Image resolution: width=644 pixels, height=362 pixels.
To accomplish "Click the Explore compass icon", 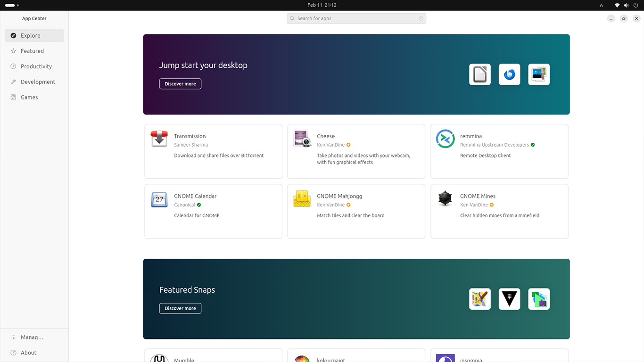I will (x=13, y=35).
